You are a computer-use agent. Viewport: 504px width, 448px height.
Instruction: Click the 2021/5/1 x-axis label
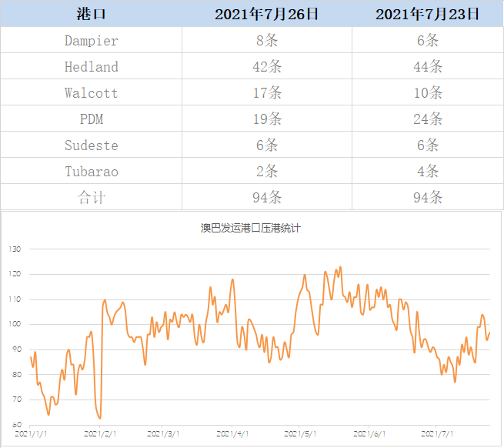(300, 434)
